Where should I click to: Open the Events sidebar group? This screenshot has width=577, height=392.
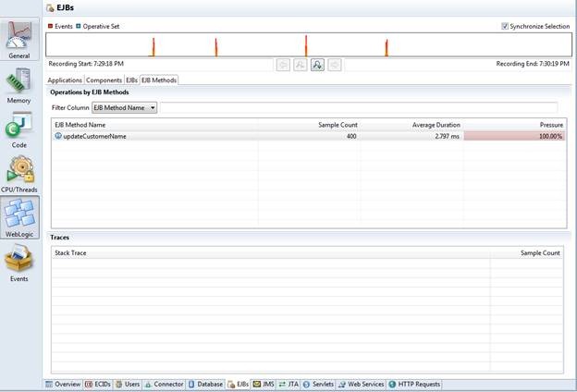point(18,263)
